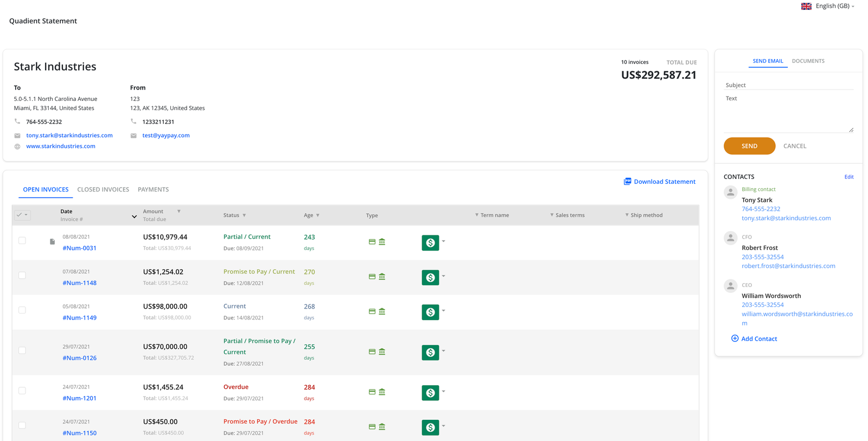The height and width of the screenshot is (441, 868).
Task: Click the pay dollar icon for invoice #Num-1201
Action: pyautogui.click(x=430, y=392)
